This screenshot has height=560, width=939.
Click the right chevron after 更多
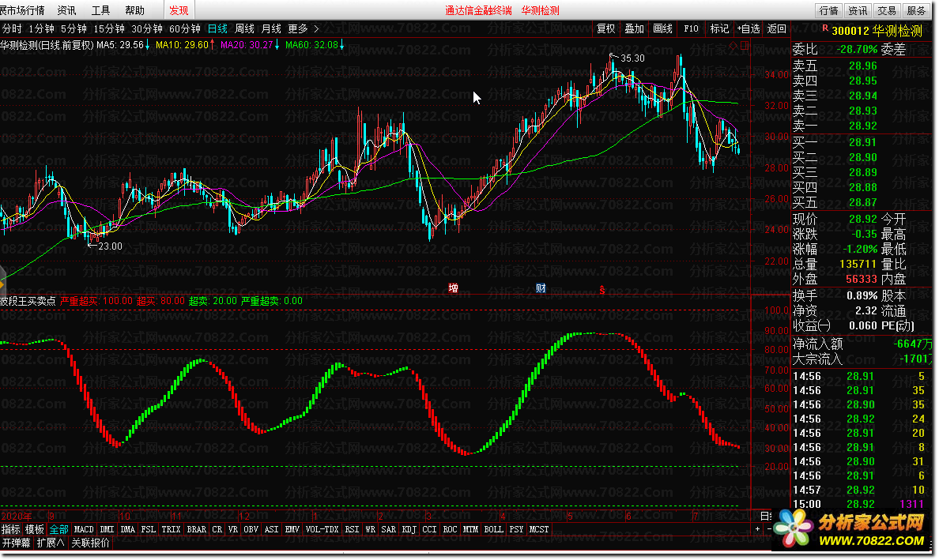316,28
